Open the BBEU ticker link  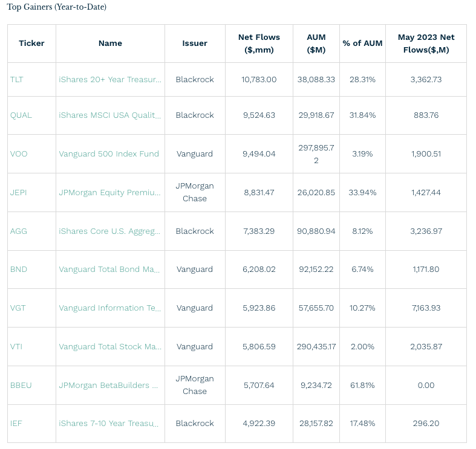click(x=21, y=386)
